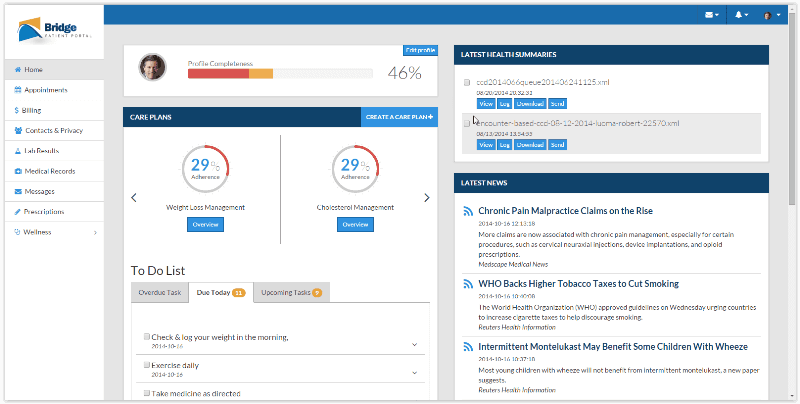Check the ccd2014066queue file checkbox
The width and height of the screenshot is (800, 404).
tap(467, 83)
